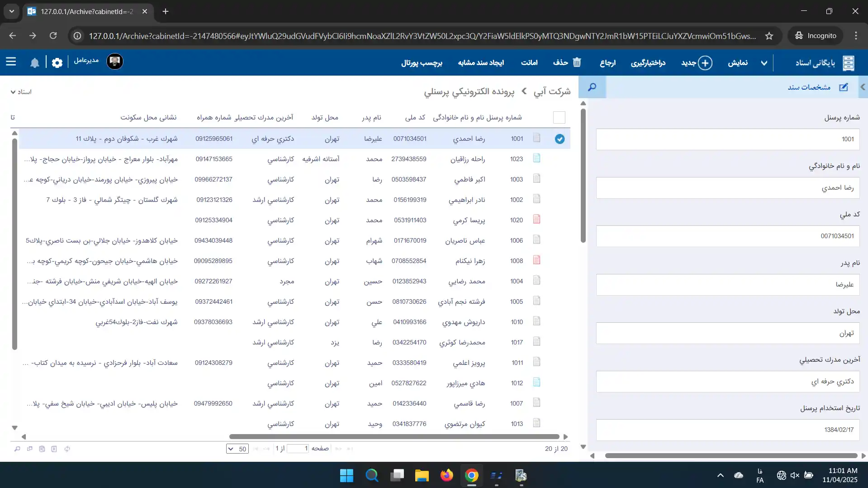Screen dimensions: 868x488
Task: Click the plus icon for جدید (new document)
Action: (x=705, y=62)
